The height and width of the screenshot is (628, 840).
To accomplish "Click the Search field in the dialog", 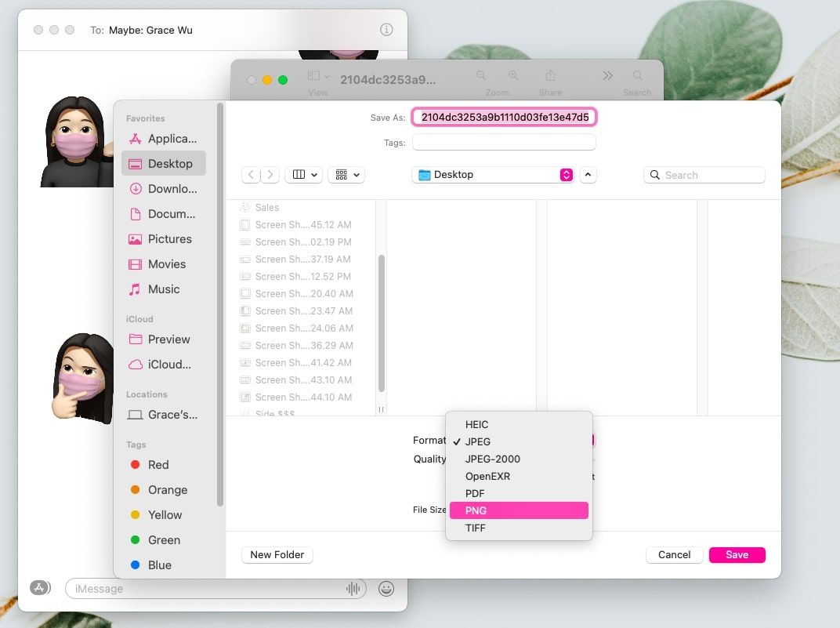I will (704, 175).
